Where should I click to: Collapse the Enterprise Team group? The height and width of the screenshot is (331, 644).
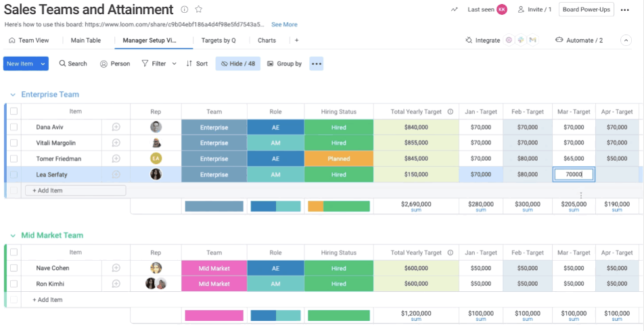coord(13,95)
